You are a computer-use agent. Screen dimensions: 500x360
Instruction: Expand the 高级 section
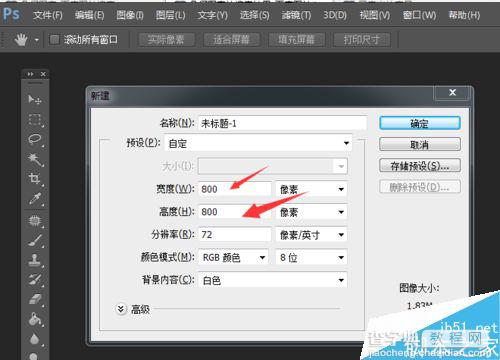(x=121, y=309)
